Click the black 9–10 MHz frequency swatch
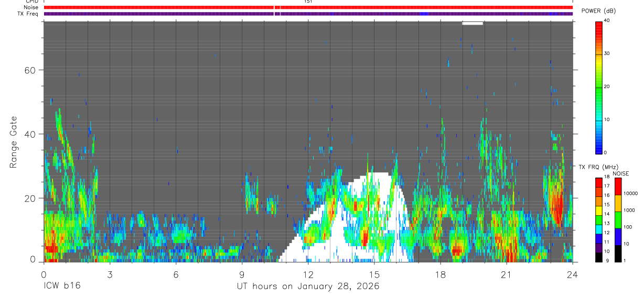The height and width of the screenshot is (297, 644). click(598, 257)
